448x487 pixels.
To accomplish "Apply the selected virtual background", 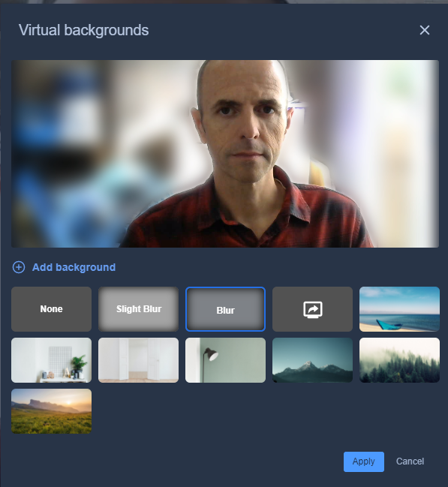I will (x=363, y=461).
